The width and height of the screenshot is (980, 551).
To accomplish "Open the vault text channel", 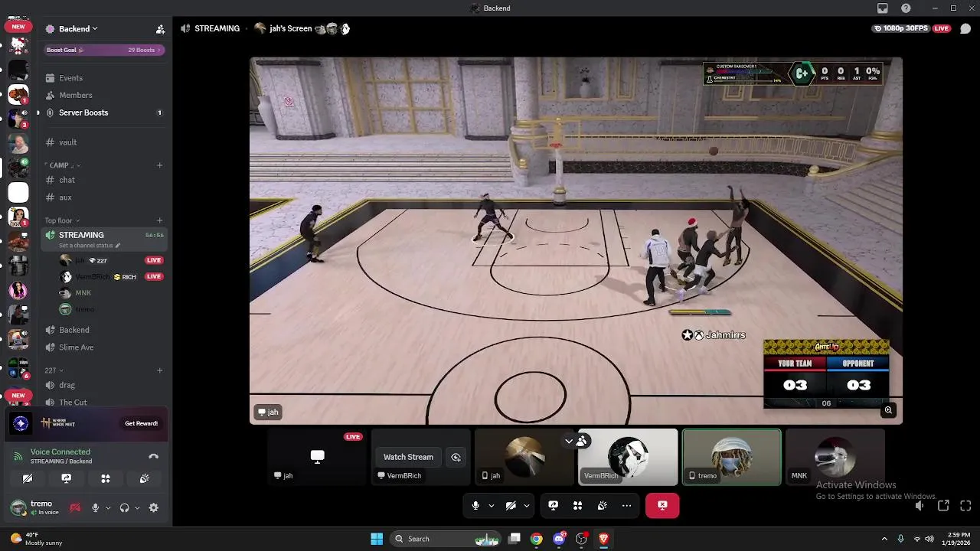I will [103, 142].
